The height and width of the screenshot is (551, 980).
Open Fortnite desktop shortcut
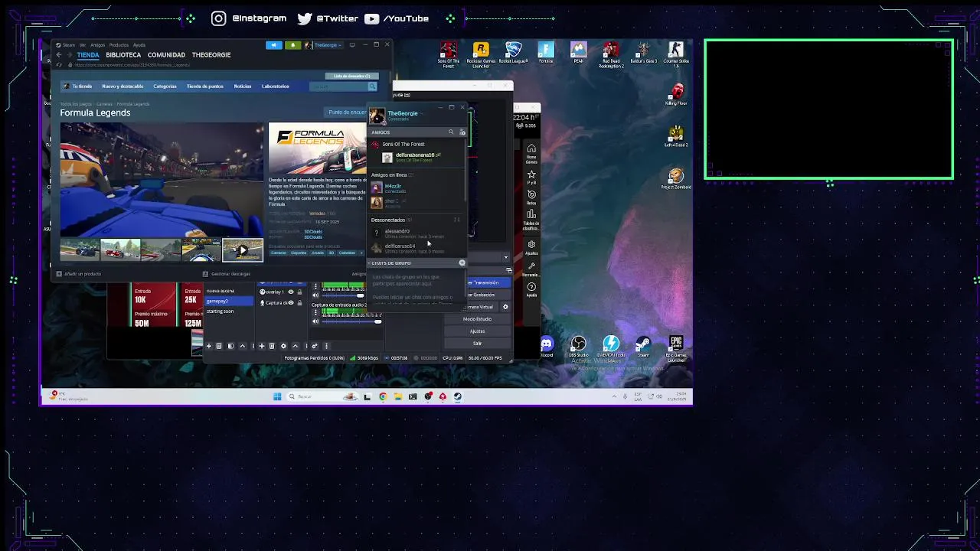pyautogui.click(x=546, y=54)
